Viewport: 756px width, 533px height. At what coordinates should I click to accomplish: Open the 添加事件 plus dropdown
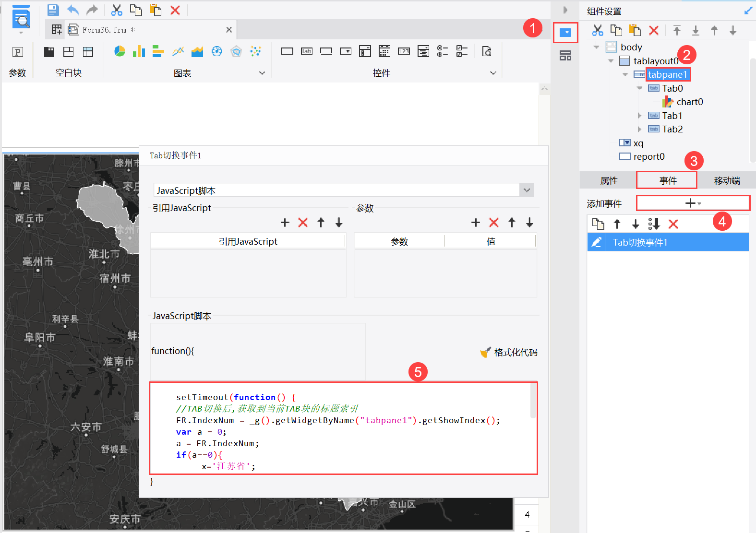pos(693,203)
